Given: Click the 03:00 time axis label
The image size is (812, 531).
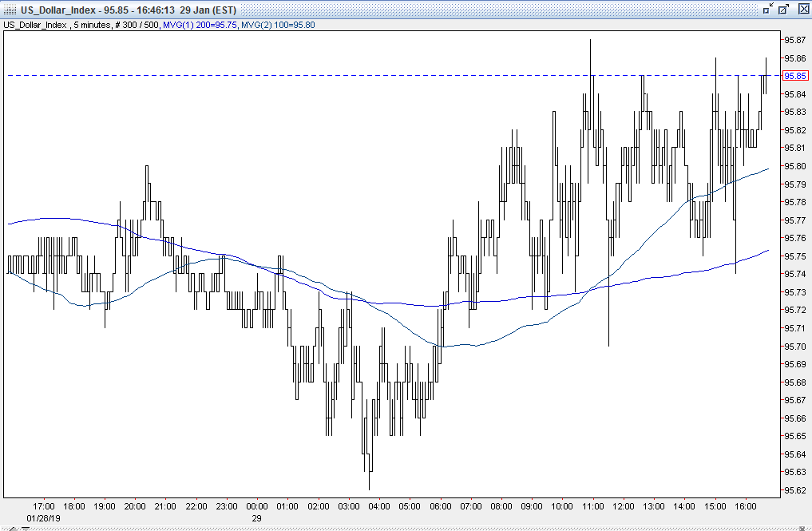Looking at the screenshot, I should (349, 506).
